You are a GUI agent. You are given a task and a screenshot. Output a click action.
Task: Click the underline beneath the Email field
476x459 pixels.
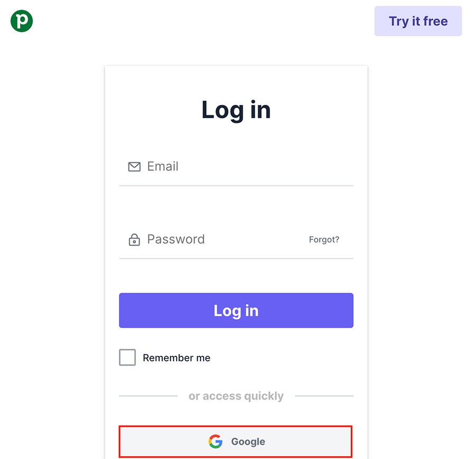pyautogui.click(x=236, y=186)
